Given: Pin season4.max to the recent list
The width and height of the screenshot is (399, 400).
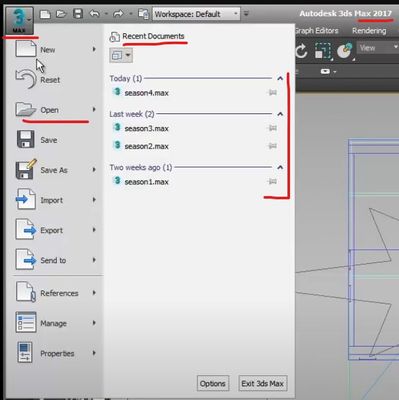Looking at the screenshot, I should 273,92.
